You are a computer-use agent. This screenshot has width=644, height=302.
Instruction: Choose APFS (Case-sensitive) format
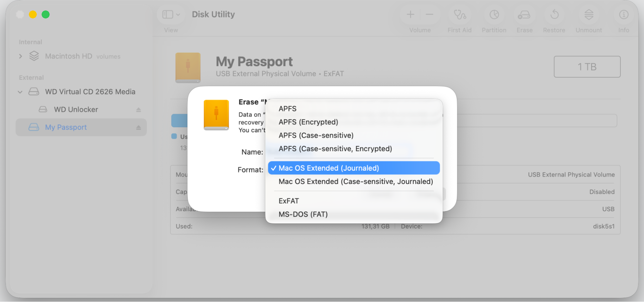tap(354, 136)
